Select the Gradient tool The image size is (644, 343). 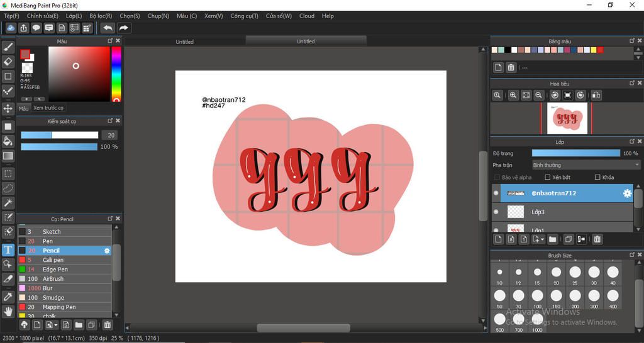[x=8, y=156]
